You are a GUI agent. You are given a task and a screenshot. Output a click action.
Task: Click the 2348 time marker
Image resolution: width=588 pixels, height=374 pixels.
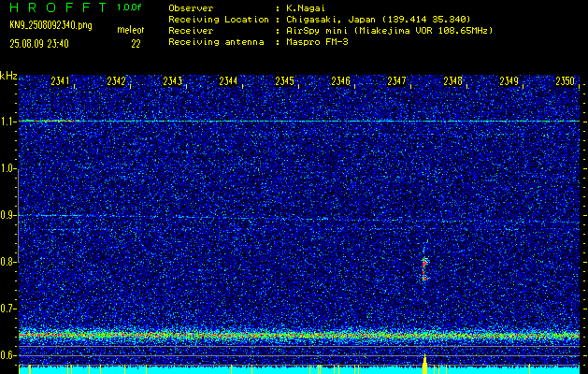(453, 81)
